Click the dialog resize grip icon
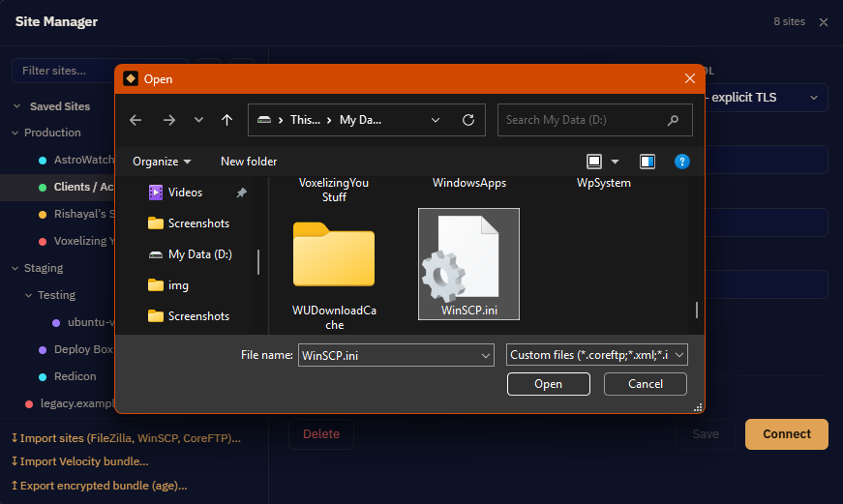Viewport: 843px width, 504px height. click(x=698, y=408)
